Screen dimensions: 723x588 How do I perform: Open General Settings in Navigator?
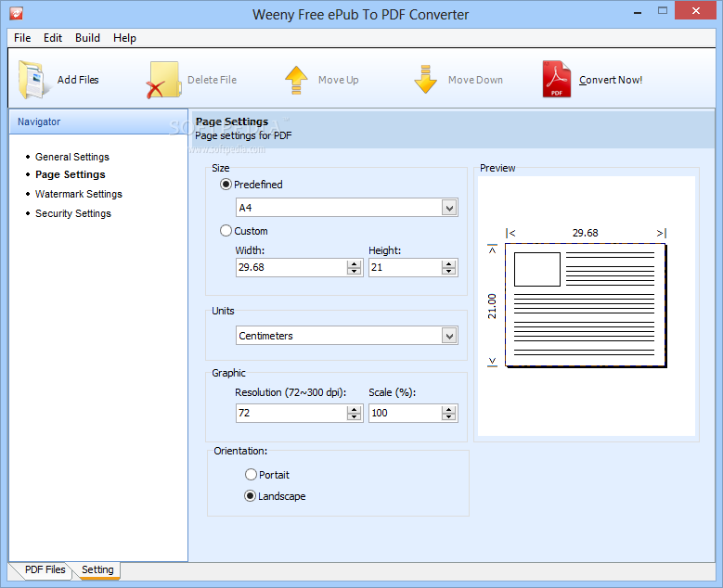coord(72,157)
